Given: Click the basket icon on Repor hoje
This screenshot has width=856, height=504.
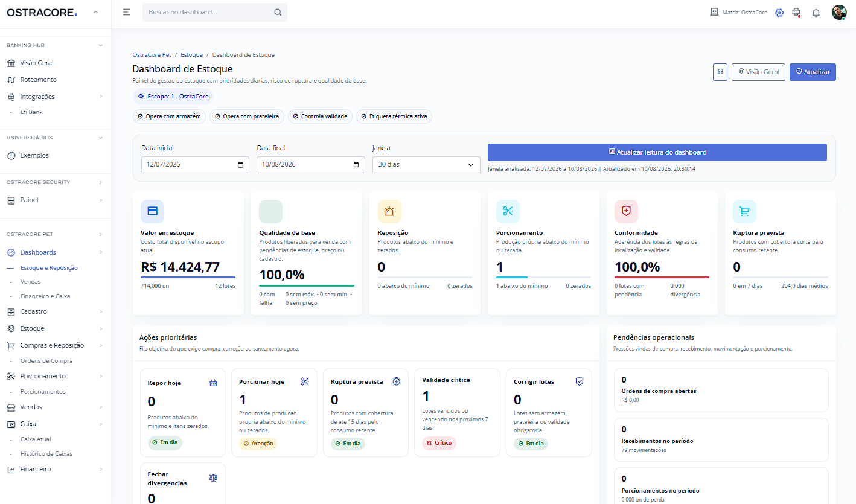Looking at the screenshot, I should tap(213, 383).
